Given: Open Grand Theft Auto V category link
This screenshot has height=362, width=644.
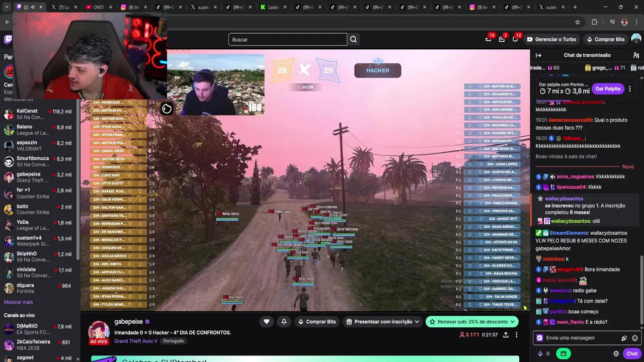Looking at the screenshot, I should (136, 341).
